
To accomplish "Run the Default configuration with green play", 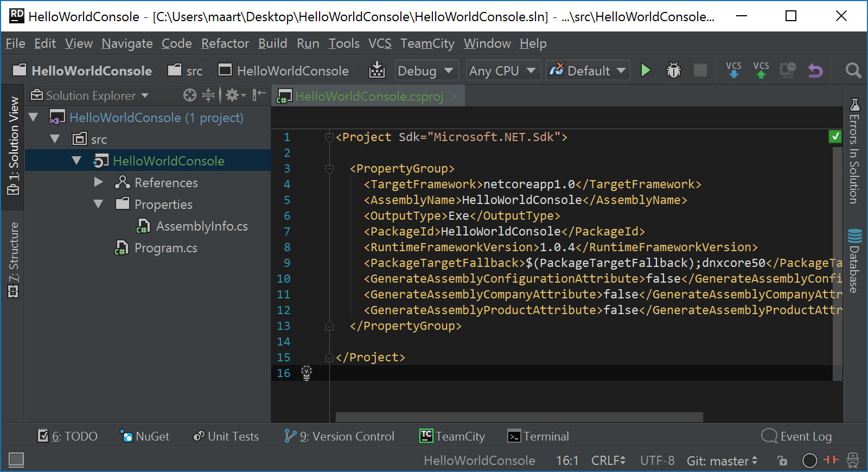I will coord(646,71).
